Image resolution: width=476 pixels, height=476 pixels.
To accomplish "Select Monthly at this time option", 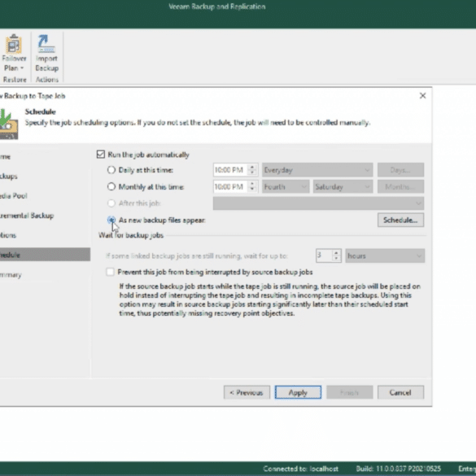I will (111, 186).
